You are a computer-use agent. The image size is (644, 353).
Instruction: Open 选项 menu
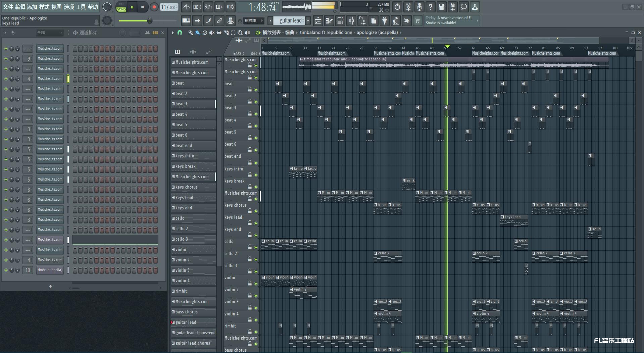[x=68, y=7]
